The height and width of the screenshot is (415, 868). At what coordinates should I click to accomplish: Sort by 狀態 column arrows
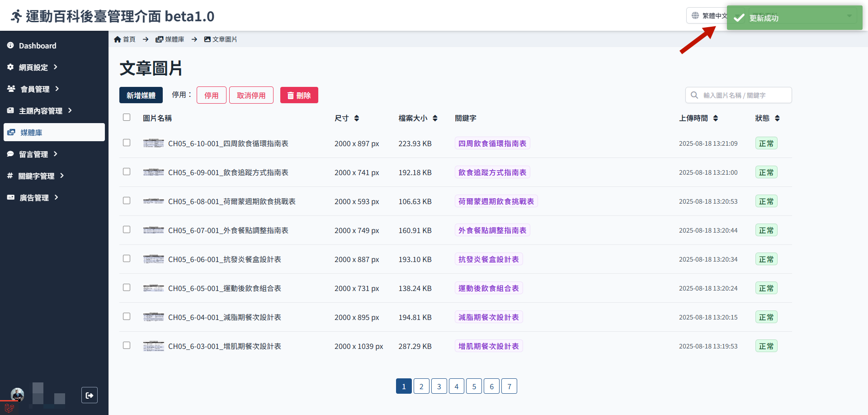point(777,118)
